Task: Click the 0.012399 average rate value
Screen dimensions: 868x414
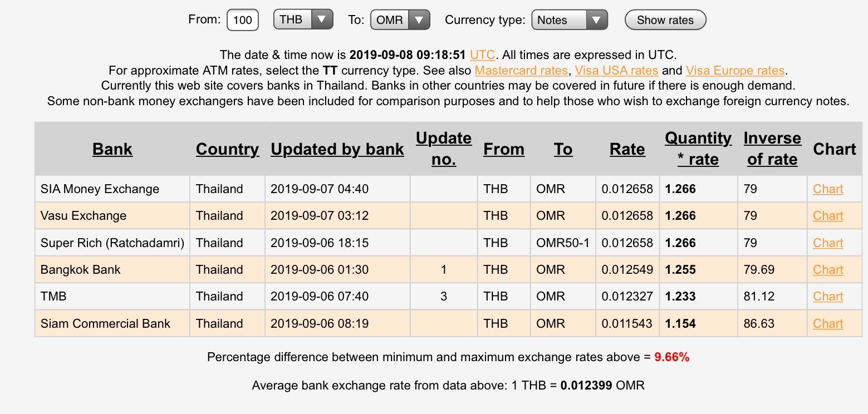Action: pyautogui.click(x=586, y=385)
